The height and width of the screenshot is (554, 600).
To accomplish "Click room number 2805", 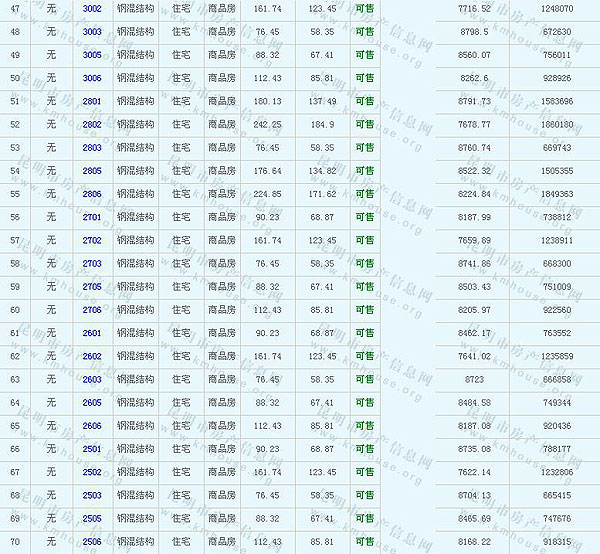I will (92, 171).
